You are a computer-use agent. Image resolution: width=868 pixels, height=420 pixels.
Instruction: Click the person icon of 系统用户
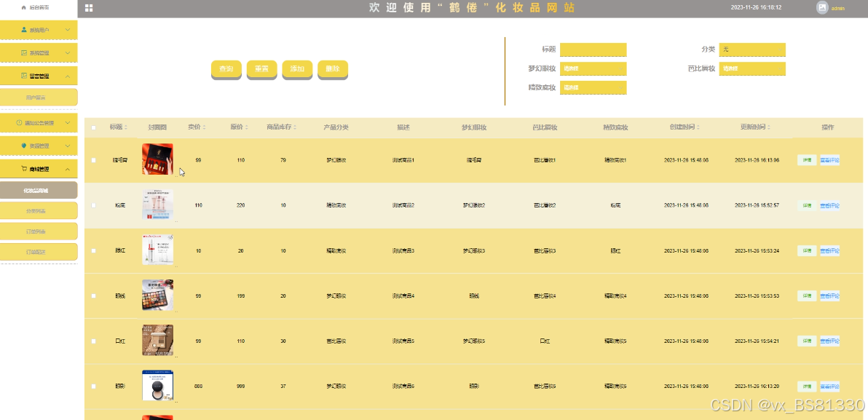(24, 29)
